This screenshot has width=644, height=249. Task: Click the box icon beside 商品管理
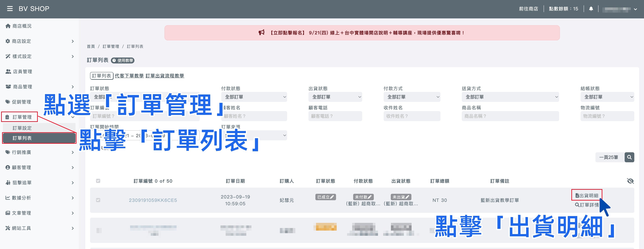(8, 87)
